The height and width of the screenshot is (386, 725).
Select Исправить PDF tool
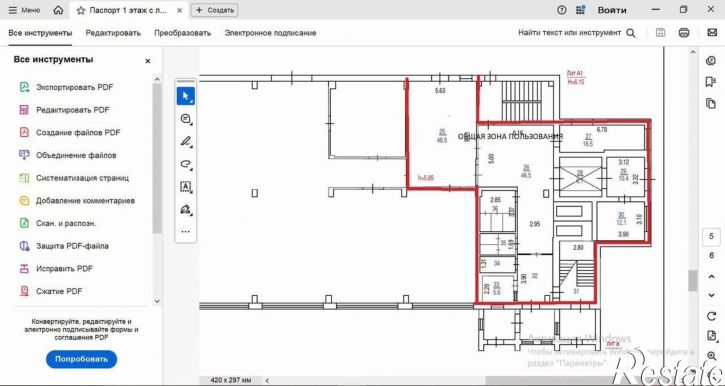point(56,268)
